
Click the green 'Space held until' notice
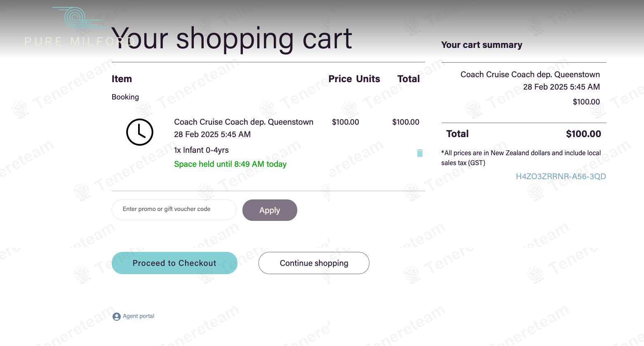pyautogui.click(x=230, y=164)
